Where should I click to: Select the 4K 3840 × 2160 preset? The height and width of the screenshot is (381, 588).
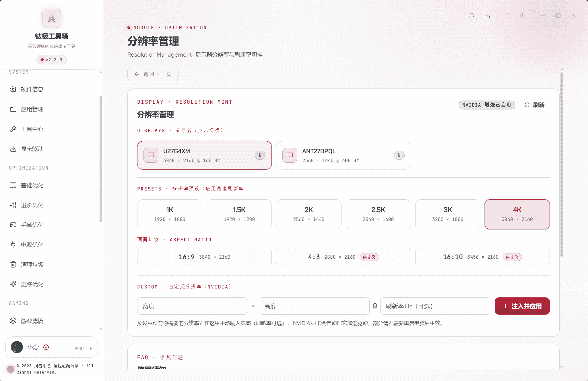pyautogui.click(x=517, y=214)
